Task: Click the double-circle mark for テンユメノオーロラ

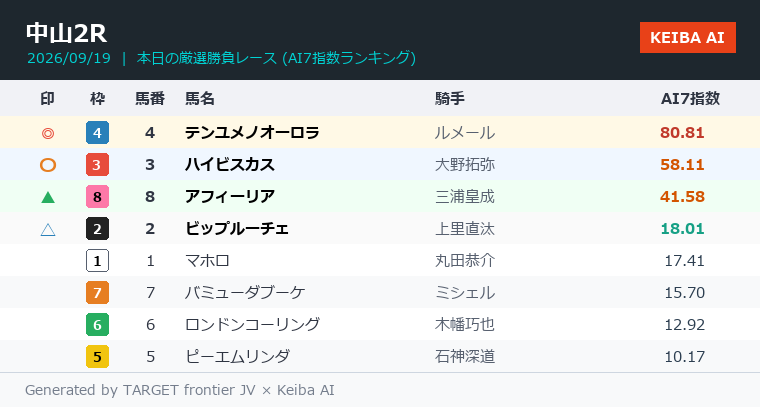Action: 48,133
